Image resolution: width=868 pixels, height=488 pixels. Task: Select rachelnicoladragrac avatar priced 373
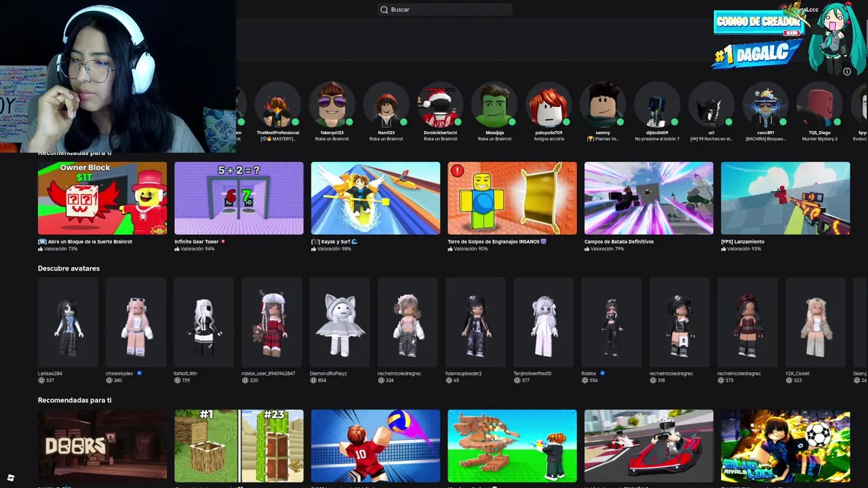coord(747,323)
